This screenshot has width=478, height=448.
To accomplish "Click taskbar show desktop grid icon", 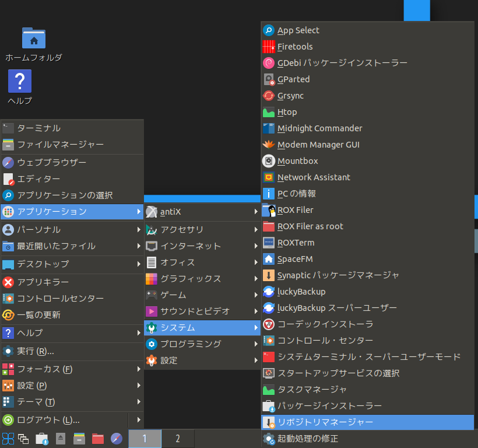I will pos(8,439).
